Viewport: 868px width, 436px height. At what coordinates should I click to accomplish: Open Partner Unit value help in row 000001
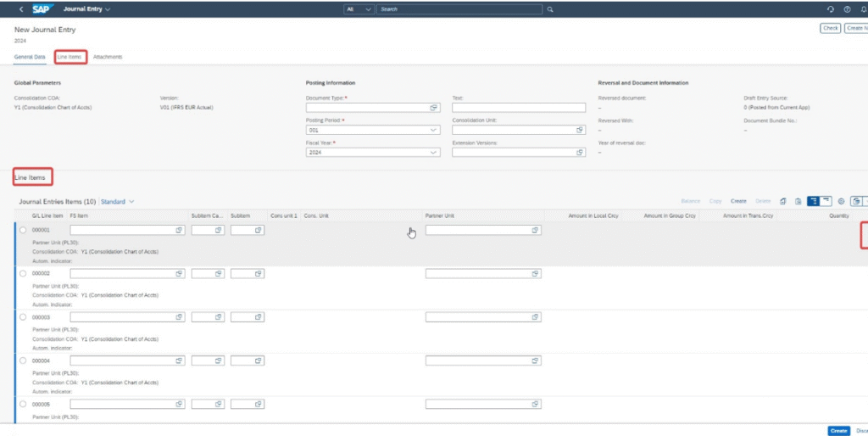pos(536,230)
